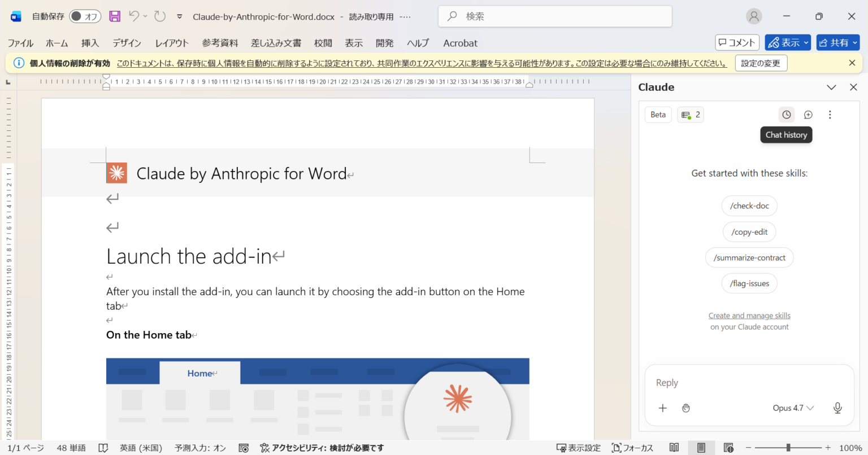Run the /check-doc skill
This screenshot has width=868, height=455.
(x=749, y=205)
